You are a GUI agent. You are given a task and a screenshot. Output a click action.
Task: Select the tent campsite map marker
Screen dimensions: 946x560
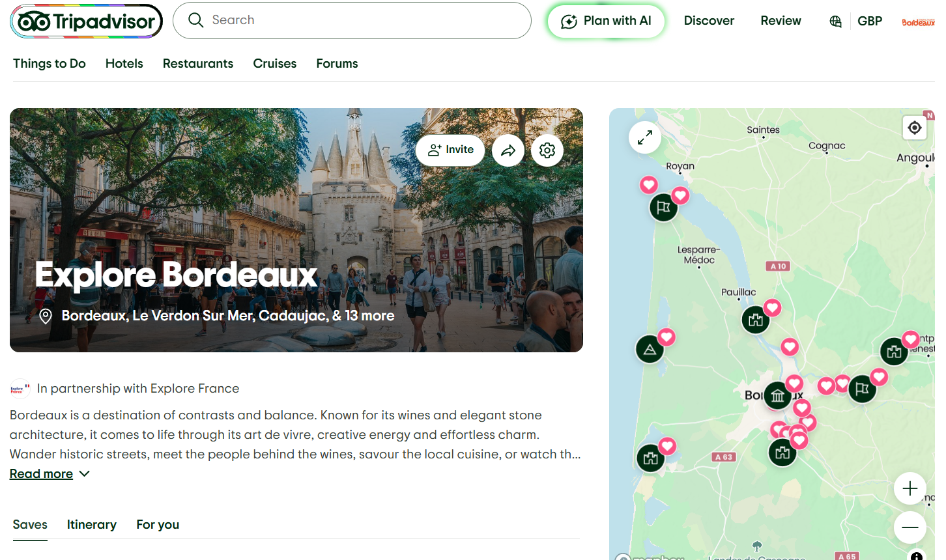650,349
